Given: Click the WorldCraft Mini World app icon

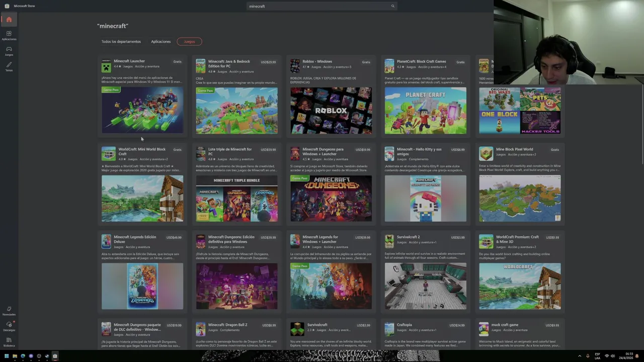Looking at the screenshot, I should 108,153.
